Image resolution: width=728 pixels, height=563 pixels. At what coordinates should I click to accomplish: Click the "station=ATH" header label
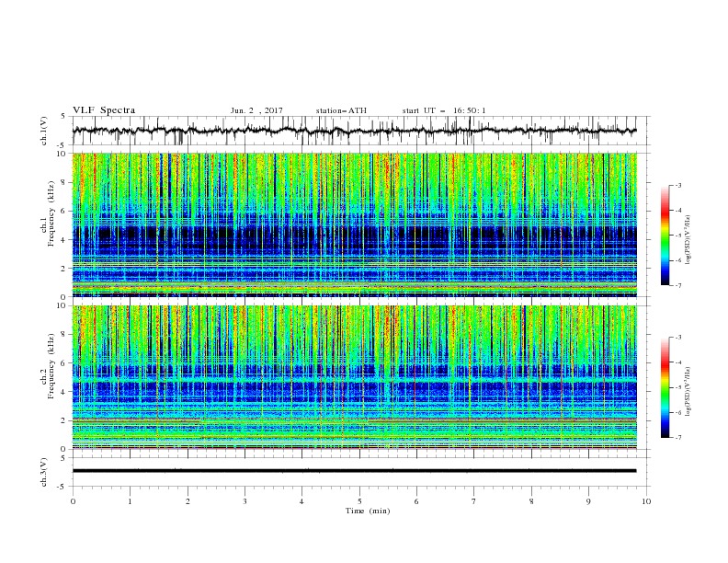click(341, 110)
